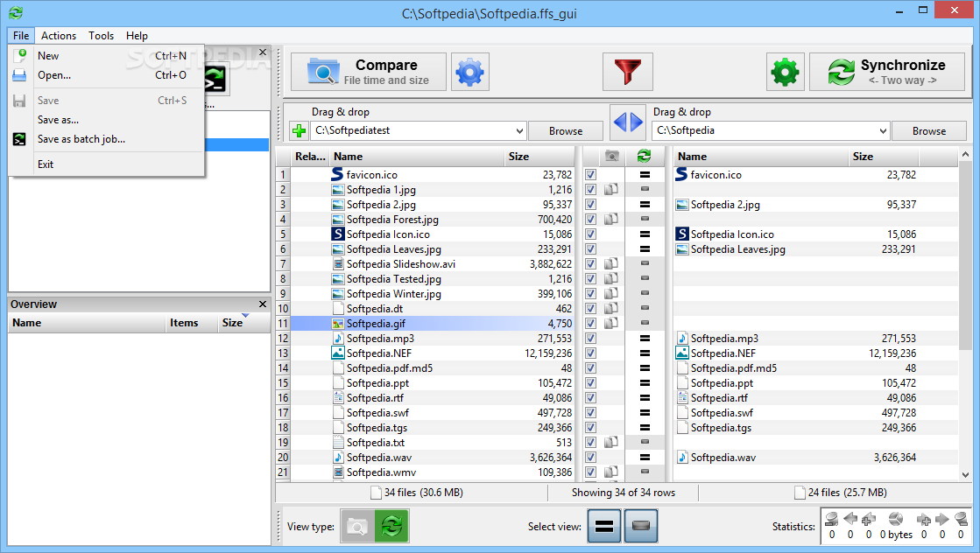Uncheck the Softpedia Icon.ico row checkbox
This screenshot has height=553, width=980.
tap(590, 234)
